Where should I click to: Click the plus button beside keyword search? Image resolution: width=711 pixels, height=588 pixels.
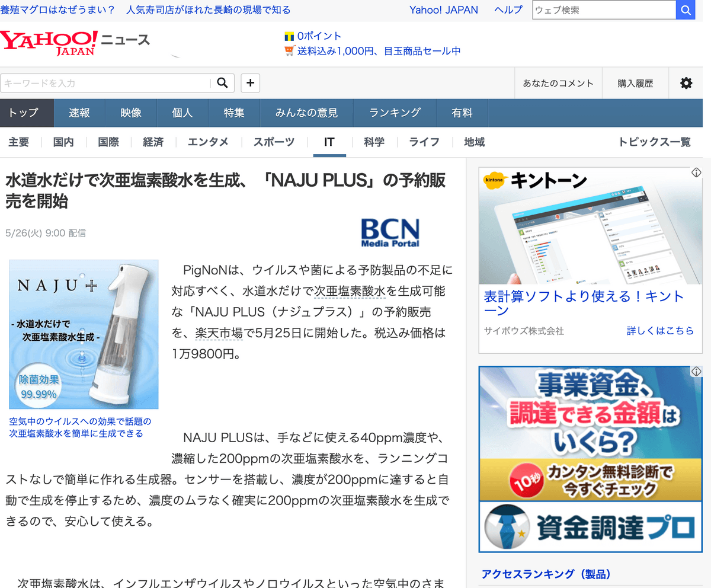click(x=250, y=83)
